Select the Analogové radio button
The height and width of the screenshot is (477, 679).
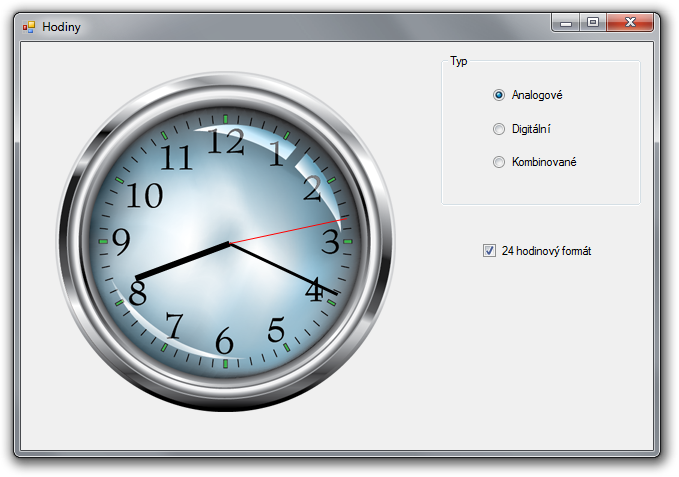[499, 95]
